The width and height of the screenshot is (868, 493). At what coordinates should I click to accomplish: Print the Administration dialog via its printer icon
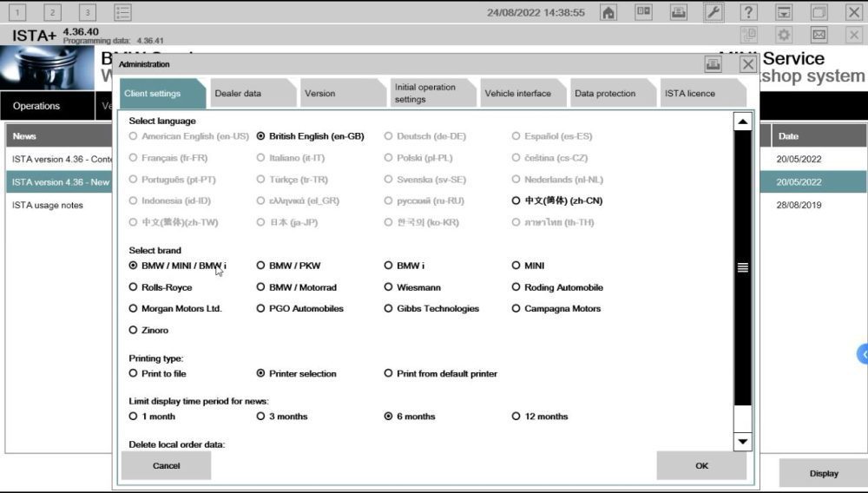point(713,64)
